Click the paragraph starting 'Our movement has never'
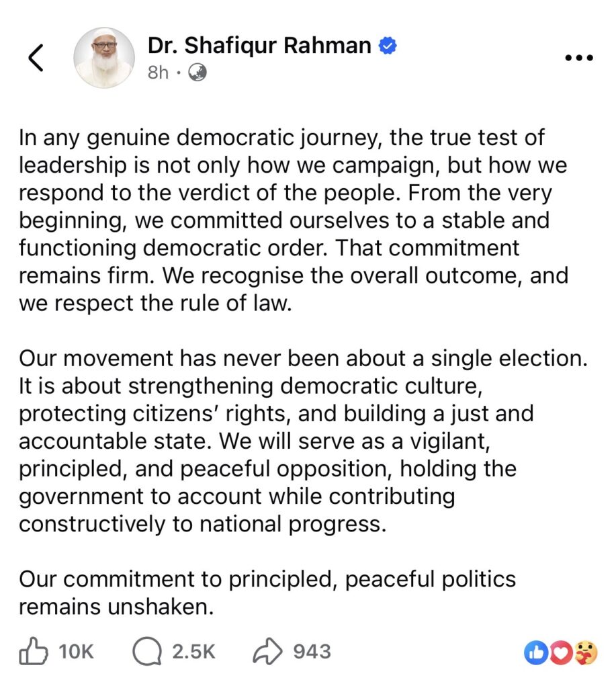This screenshot has height=688, width=616. click(x=302, y=358)
